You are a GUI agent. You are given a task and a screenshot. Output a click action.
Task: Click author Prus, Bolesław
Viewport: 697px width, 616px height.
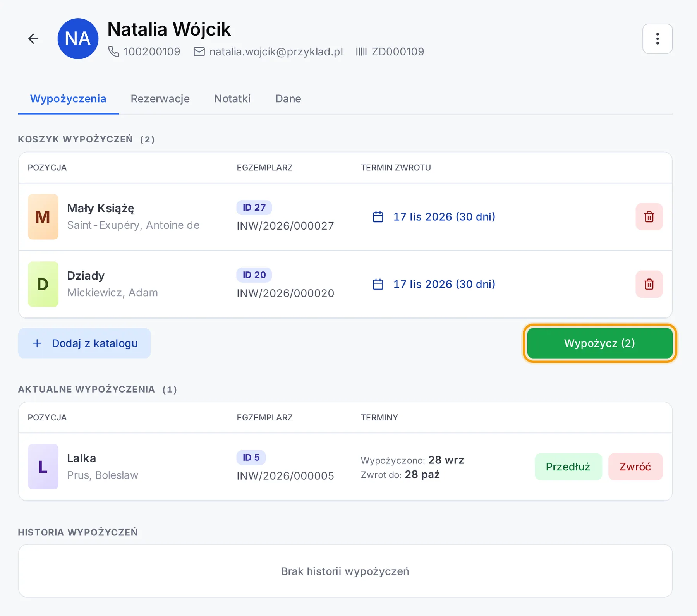103,475
